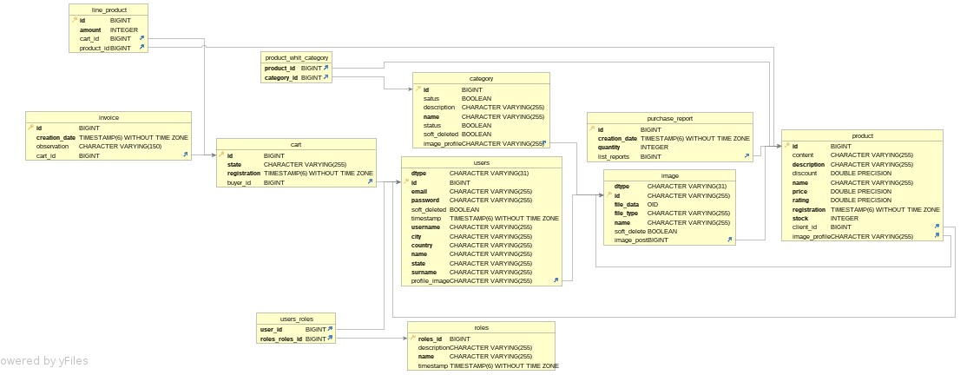Click foreign key arrow beside product_whit_category category_id
The width and height of the screenshot is (980, 375).
326,77
